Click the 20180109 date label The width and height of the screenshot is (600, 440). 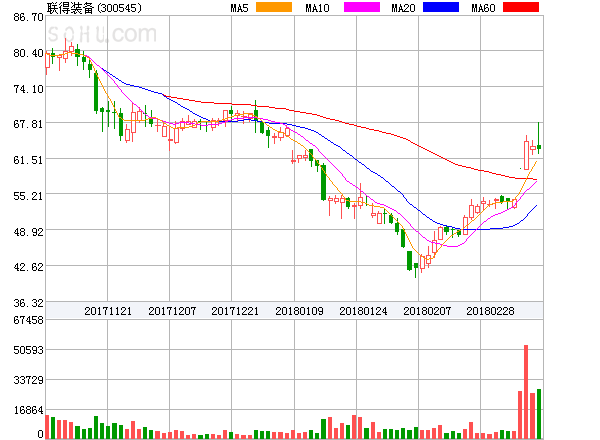299,311
